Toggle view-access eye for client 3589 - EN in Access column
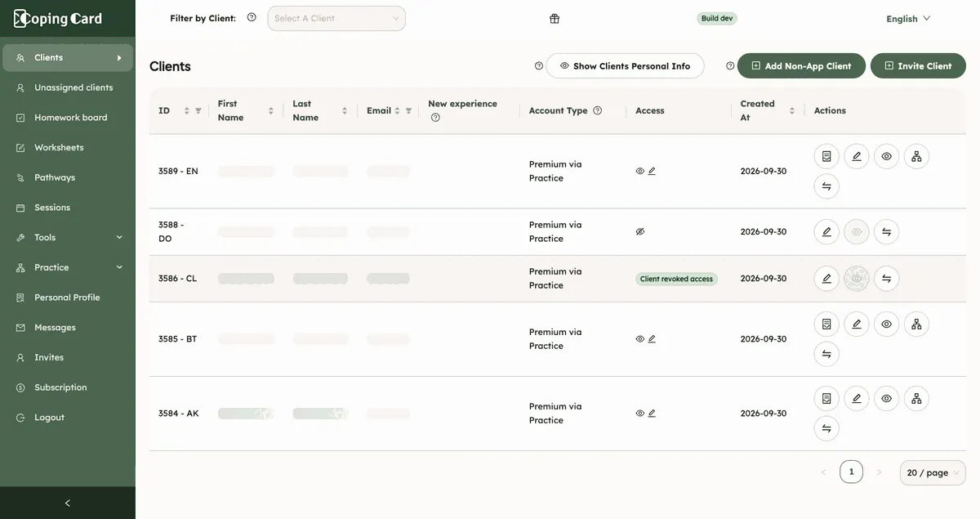 pyautogui.click(x=640, y=172)
